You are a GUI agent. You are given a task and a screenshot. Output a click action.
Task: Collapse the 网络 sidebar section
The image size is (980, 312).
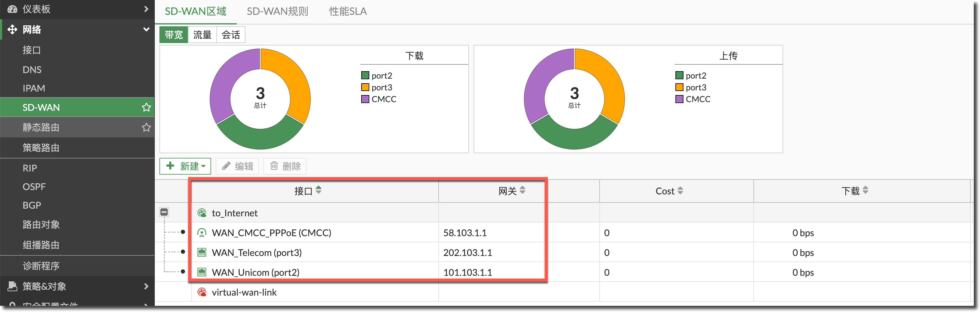click(146, 29)
